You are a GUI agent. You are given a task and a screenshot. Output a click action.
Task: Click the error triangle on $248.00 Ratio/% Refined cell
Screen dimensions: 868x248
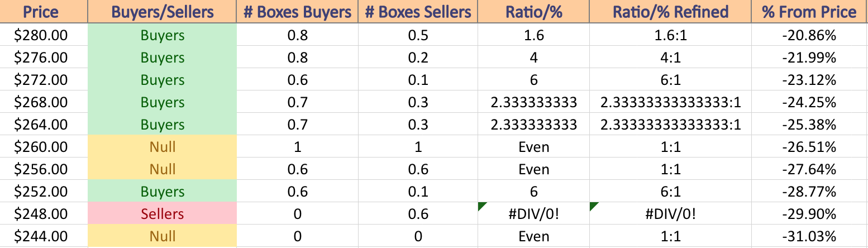click(593, 206)
